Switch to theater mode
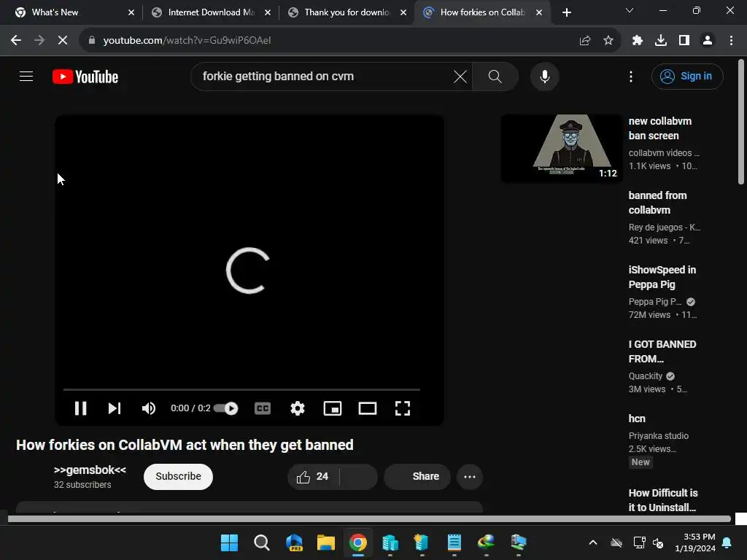 click(368, 408)
